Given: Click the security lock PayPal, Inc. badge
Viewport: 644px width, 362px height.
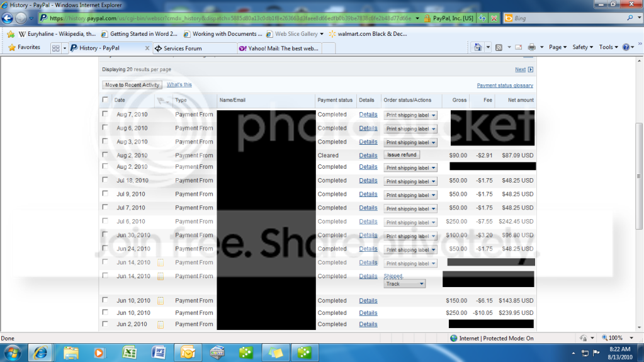Looking at the screenshot, I should point(448,18).
